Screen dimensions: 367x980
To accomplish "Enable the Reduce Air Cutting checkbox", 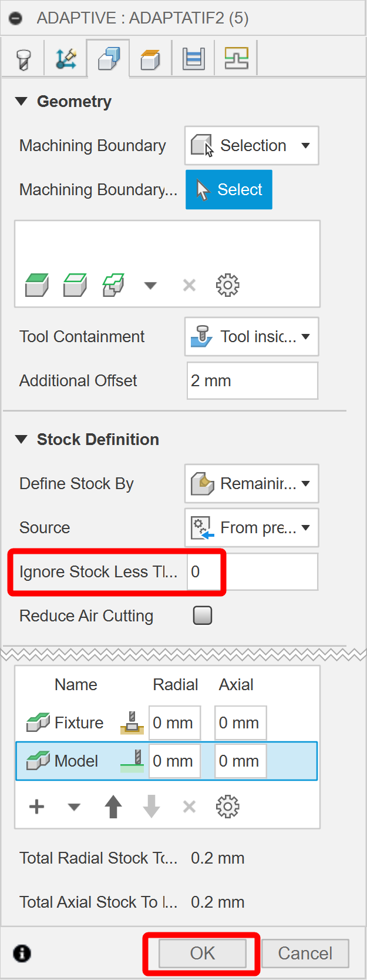I will coord(202,615).
